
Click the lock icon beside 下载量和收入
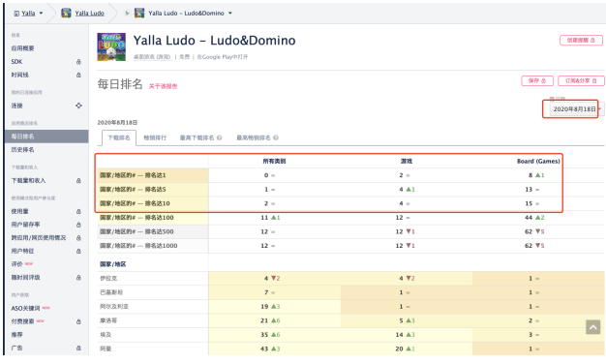tap(78, 180)
